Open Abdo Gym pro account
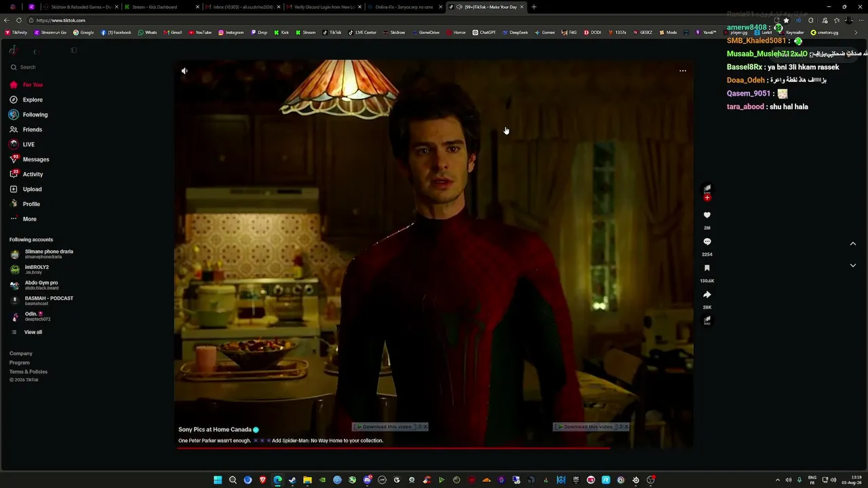Screen dimensions: 868x488 click(x=35, y=285)
